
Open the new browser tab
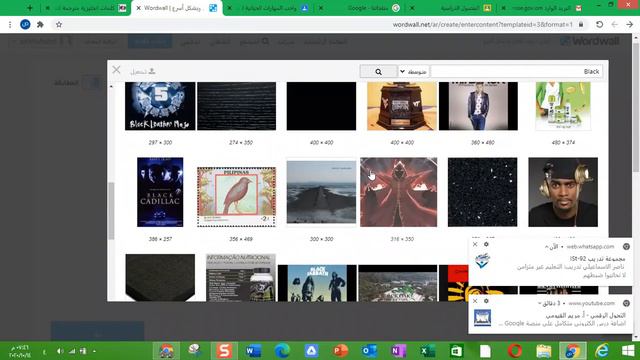point(30,8)
